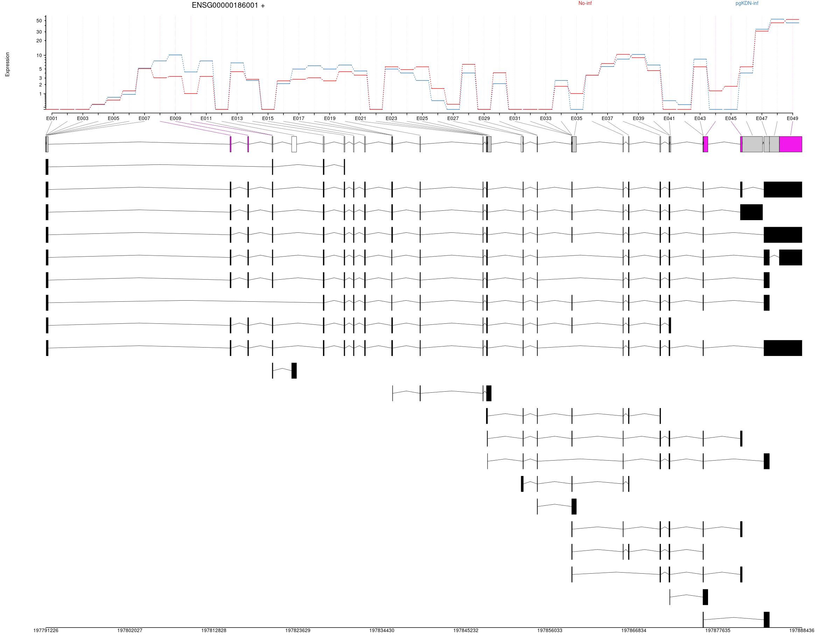Click exon label E001

pos(52,118)
